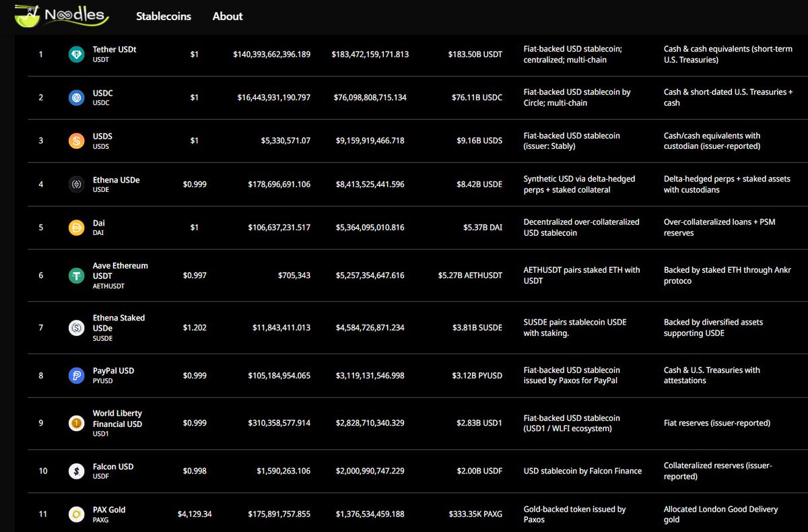The width and height of the screenshot is (808, 532).
Task: Click market cap $5,364,095,010.816
Action: tap(370, 228)
